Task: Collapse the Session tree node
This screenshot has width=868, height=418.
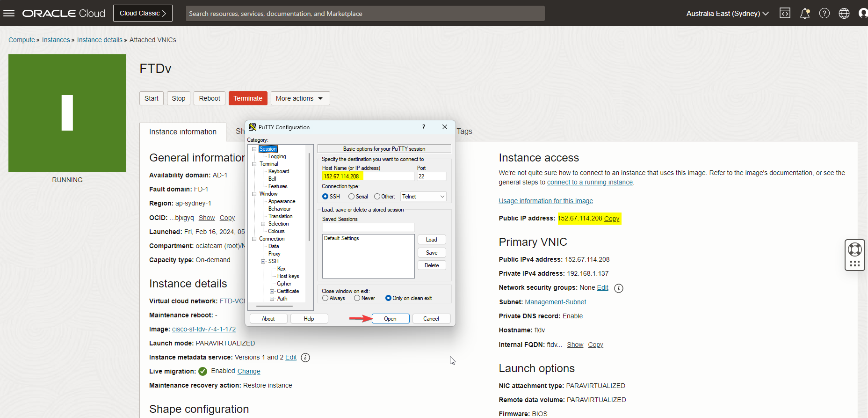Action: (254, 149)
